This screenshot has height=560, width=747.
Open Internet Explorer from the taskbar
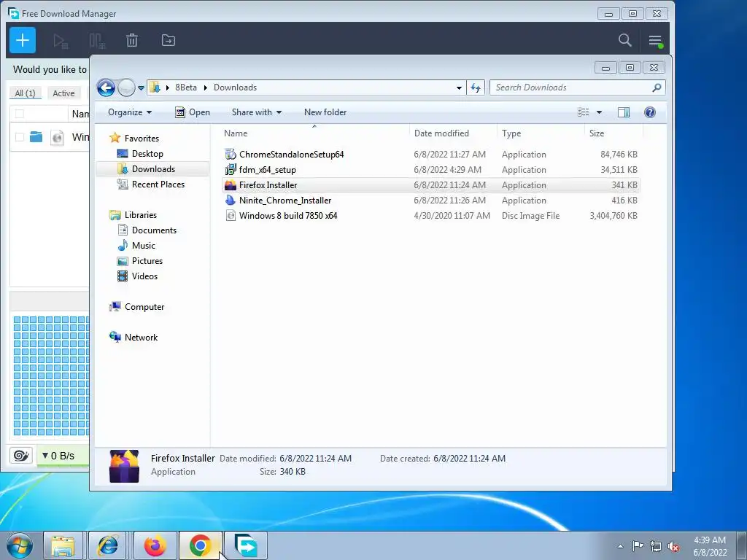pos(108,545)
